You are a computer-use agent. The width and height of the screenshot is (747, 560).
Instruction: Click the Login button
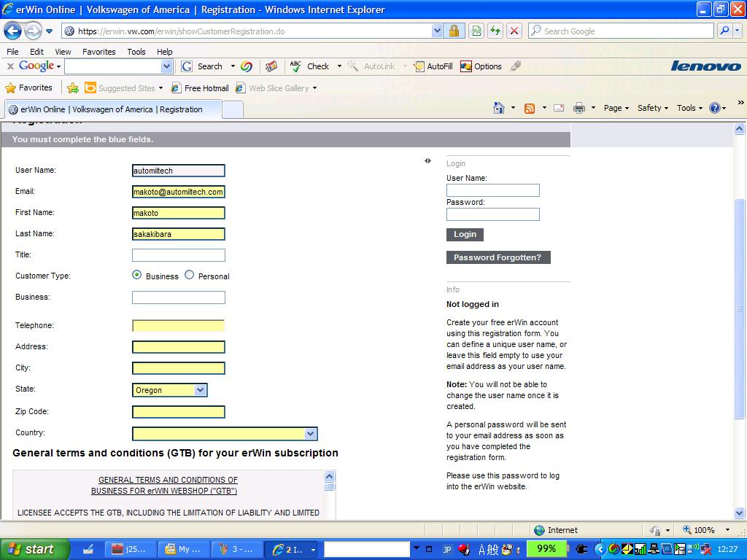pyautogui.click(x=465, y=234)
